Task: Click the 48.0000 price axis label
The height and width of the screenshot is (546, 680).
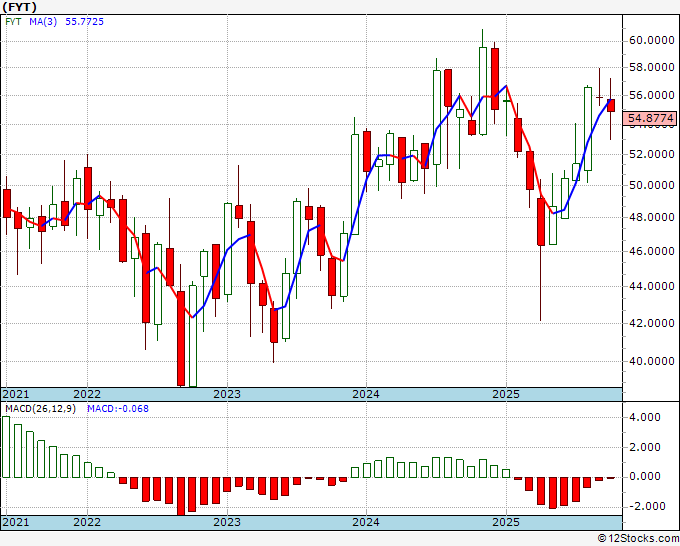Action: [x=651, y=217]
